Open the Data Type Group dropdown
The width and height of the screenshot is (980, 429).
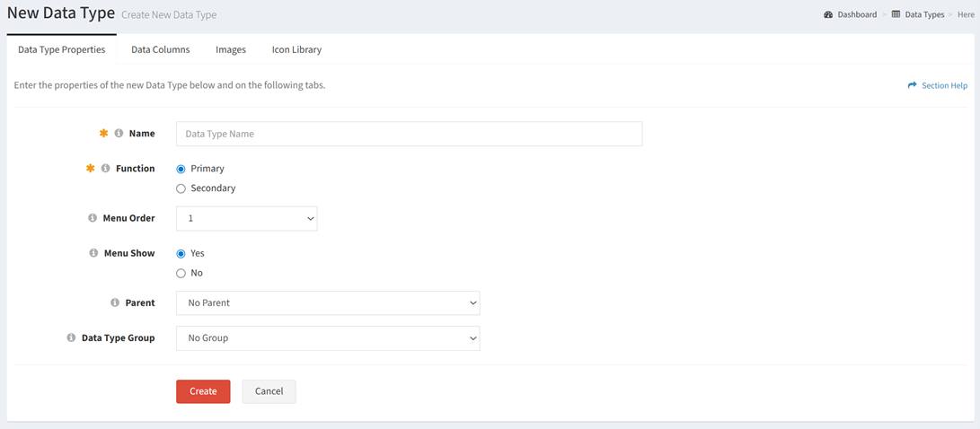pos(328,337)
